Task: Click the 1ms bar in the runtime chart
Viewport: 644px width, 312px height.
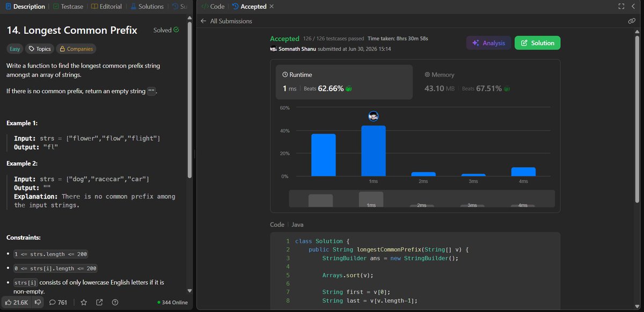Action: tap(374, 151)
